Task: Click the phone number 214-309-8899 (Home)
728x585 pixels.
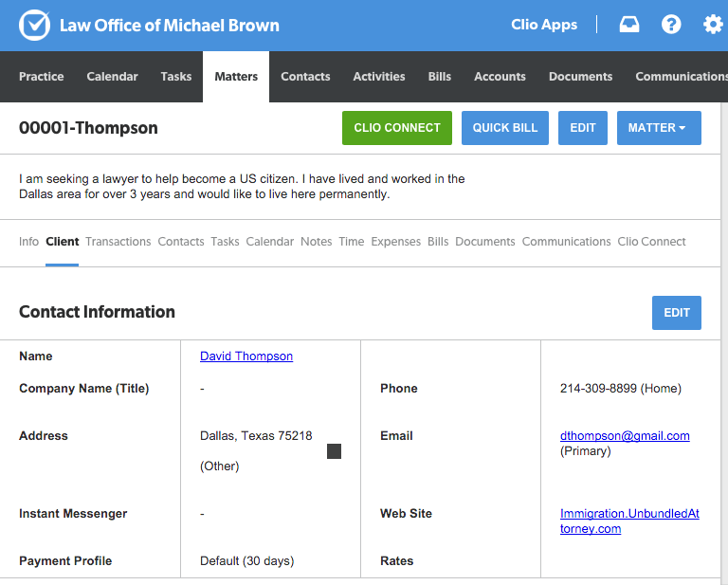Action: [620, 388]
